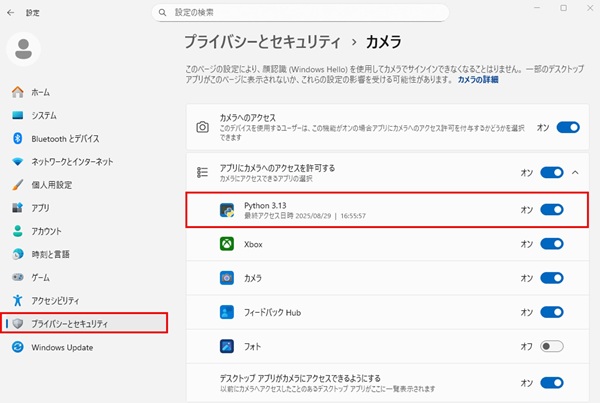Click the アクセシビリティ sidebar label
The width and height of the screenshot is (600, 403).
coord(55,301)
